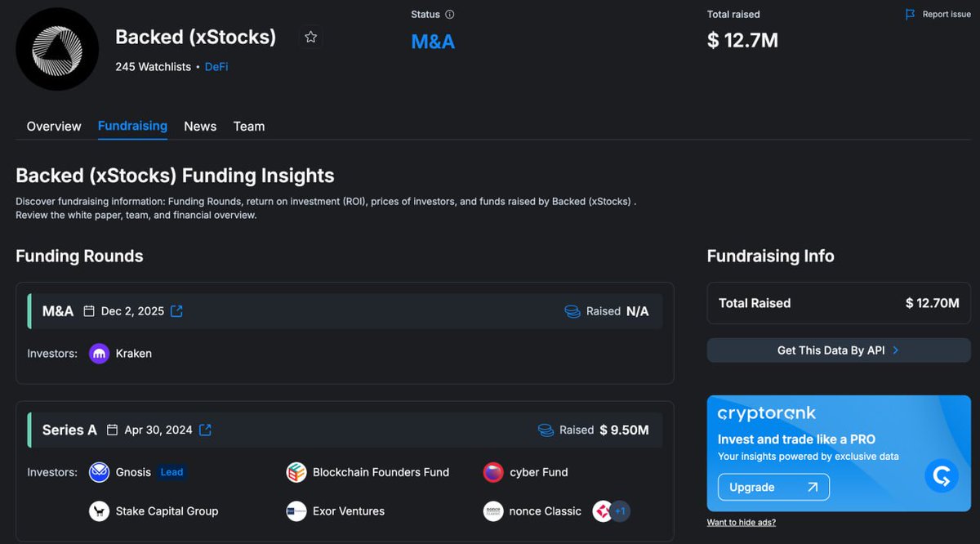Click the cryptorank ad banner headline

pyautogui.click(x=795, y=439)
